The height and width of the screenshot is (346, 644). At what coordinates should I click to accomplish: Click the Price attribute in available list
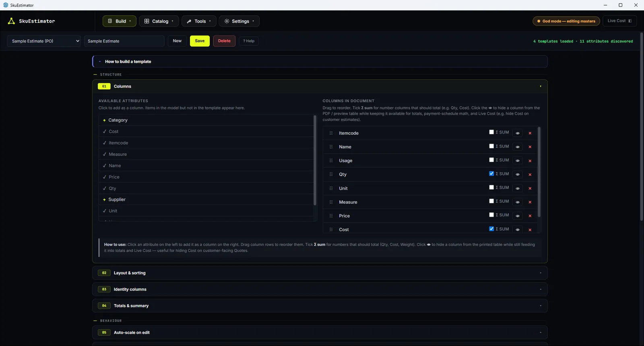click(206, 177)
